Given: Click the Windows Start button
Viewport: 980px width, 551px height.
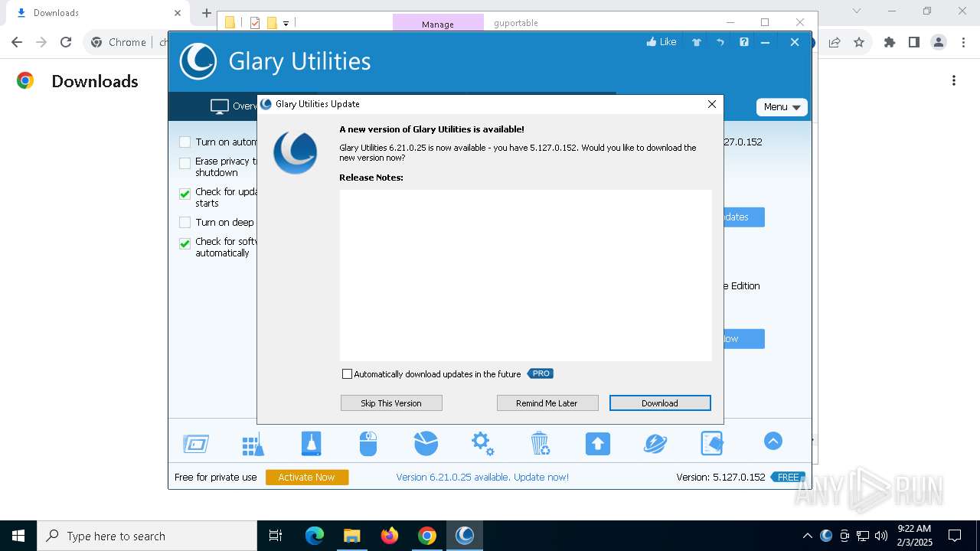Looking at the screenshot, I should pos(18,536).
